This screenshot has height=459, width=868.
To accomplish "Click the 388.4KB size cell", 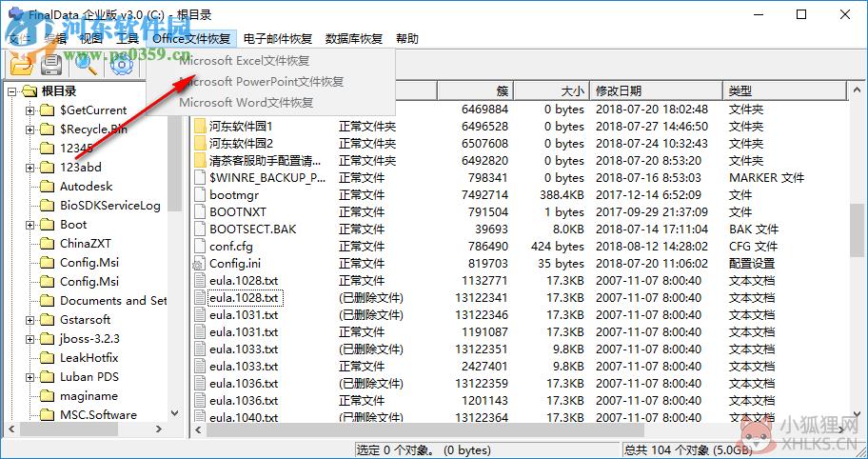I will [562, 195].
